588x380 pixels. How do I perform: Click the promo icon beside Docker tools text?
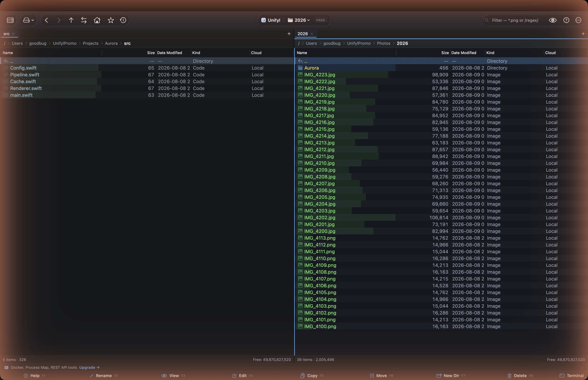[x=6, y=368]
